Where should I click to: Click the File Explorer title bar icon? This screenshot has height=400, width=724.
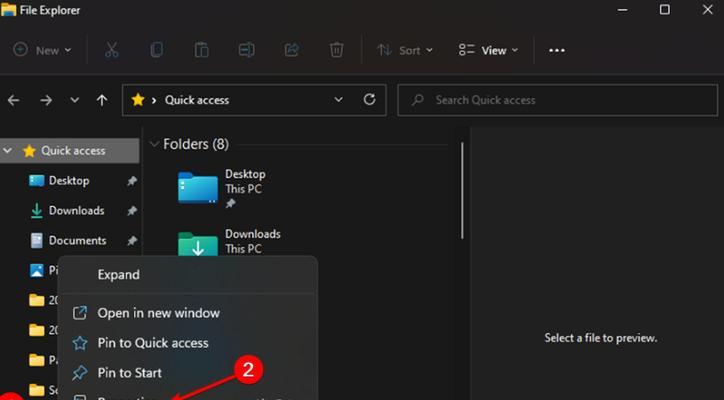coord(9,10)
